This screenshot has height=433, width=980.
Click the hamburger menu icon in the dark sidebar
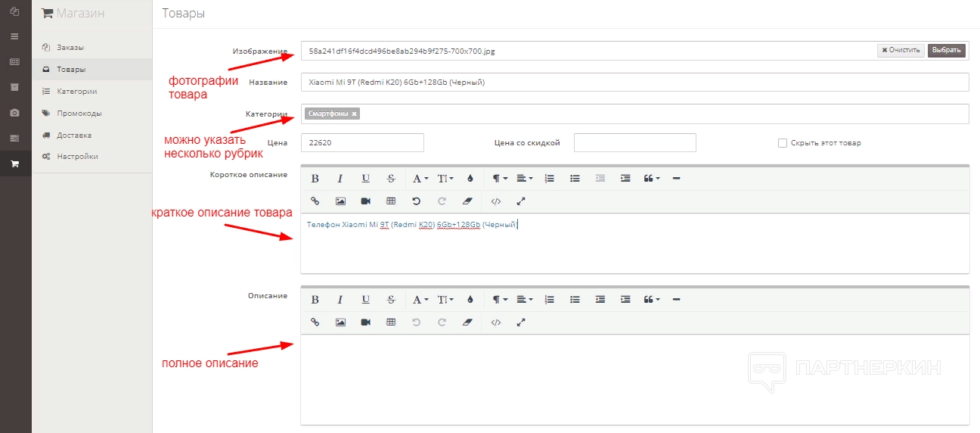click(14, 36)
